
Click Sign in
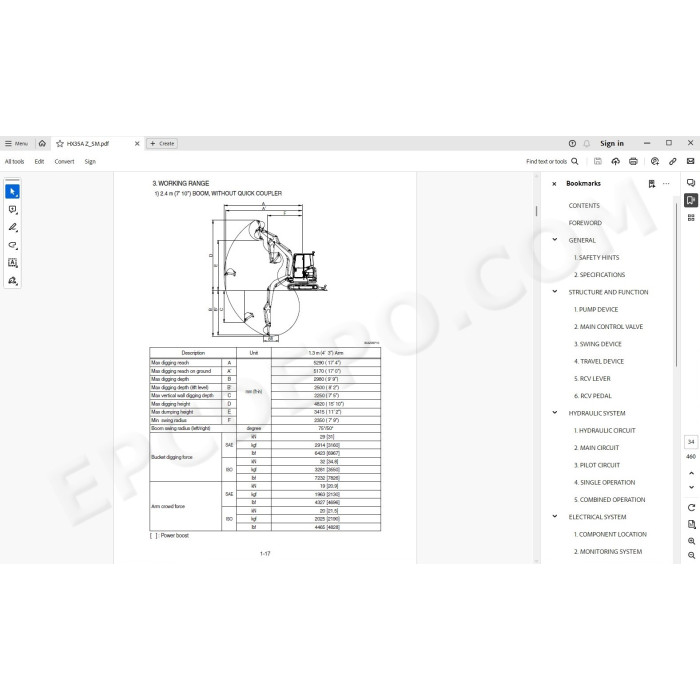pos(612,143)
